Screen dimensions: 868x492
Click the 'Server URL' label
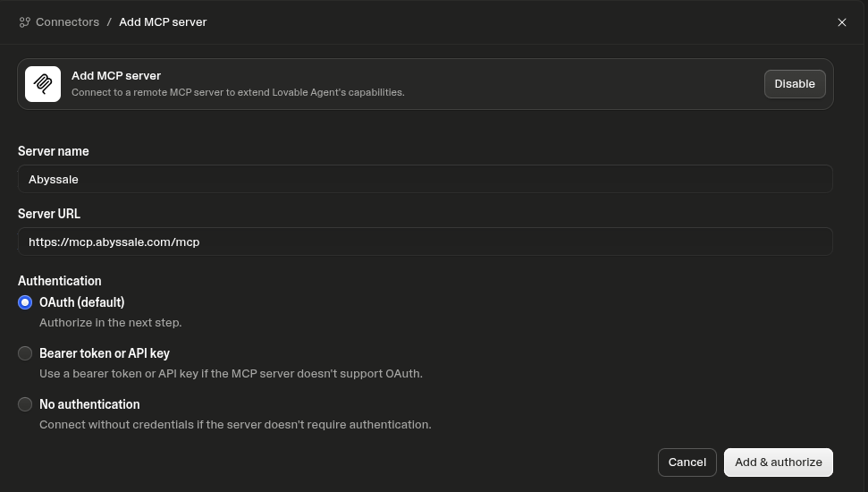click(48, 214)
